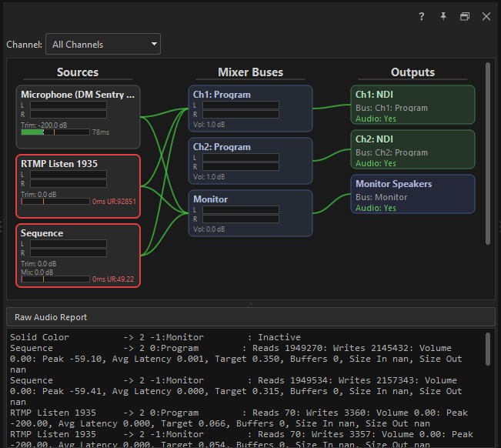501x448 pixels.
Task: Close the panel with X icon
Action: tap(486, 17)
